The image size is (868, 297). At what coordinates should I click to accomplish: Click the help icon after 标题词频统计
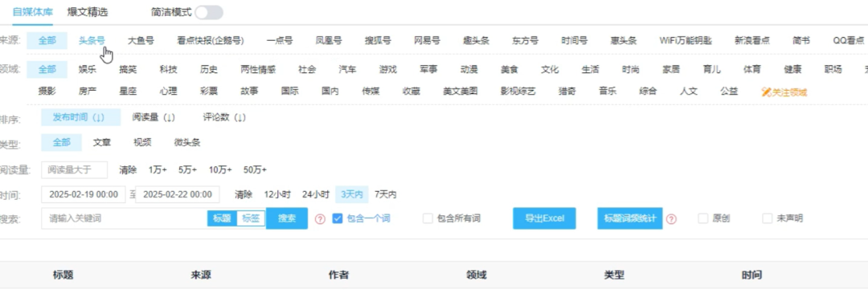(x=671, y=219)
